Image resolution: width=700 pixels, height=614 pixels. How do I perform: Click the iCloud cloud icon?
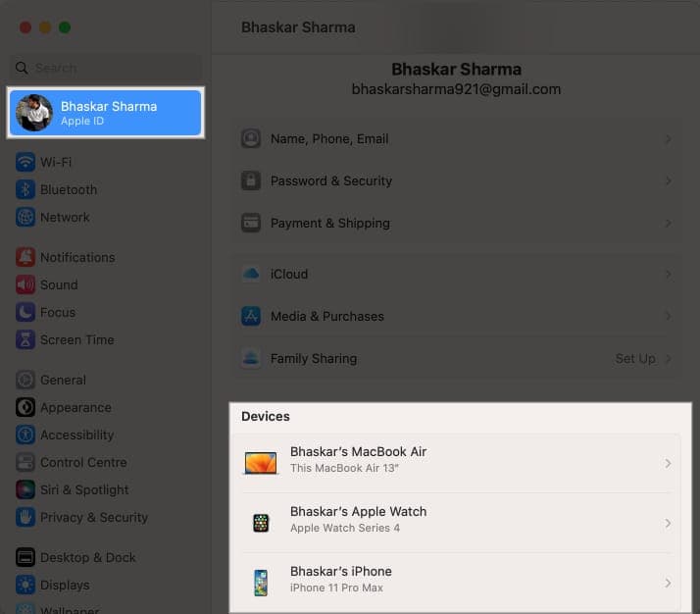click(x=251, y=274)
